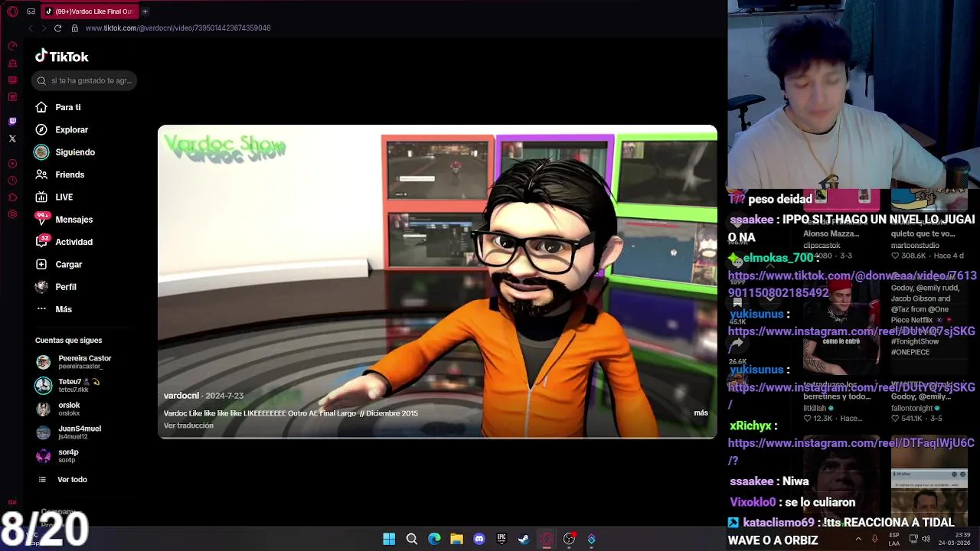Open elmokas_700 TikTok link in chat
The height and width of the screenshot is (551, 980).
(852, 284)
